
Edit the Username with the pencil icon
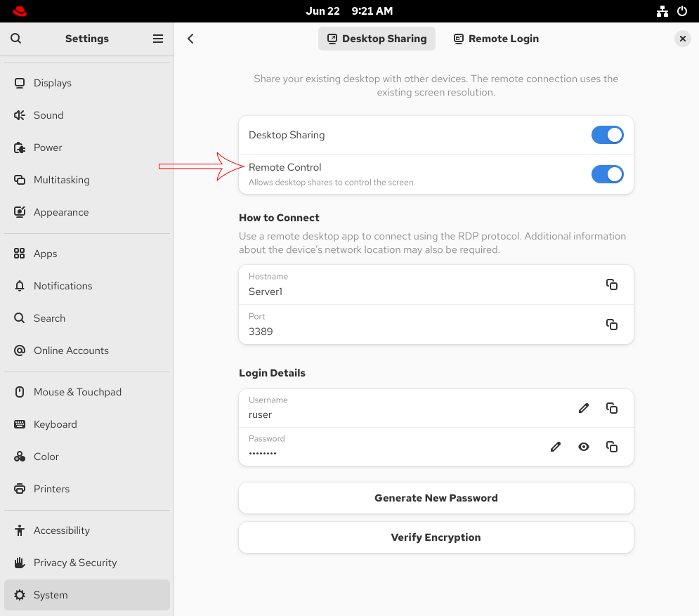[x=584, y=408]
